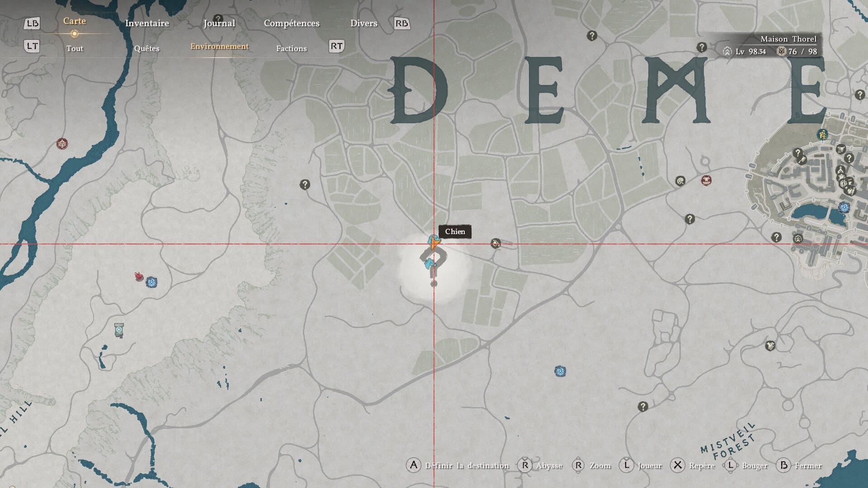The image size is (868, 488).
Task: Select the diamond marker right of the Chien label
Action: [x=495, y=244]
